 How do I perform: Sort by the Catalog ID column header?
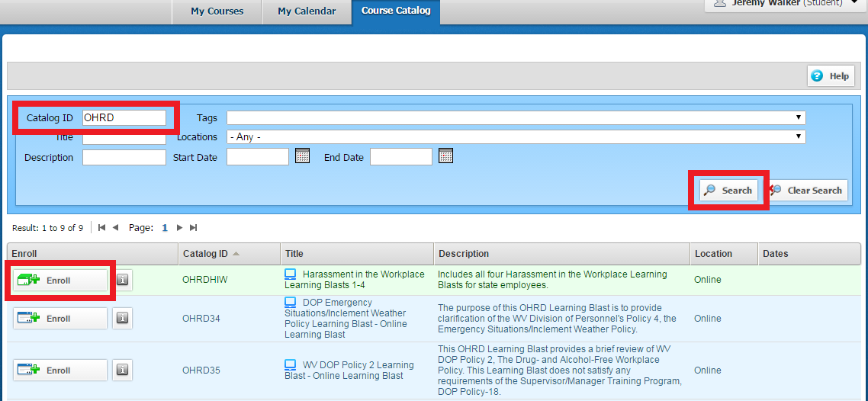tap(229, 254)
